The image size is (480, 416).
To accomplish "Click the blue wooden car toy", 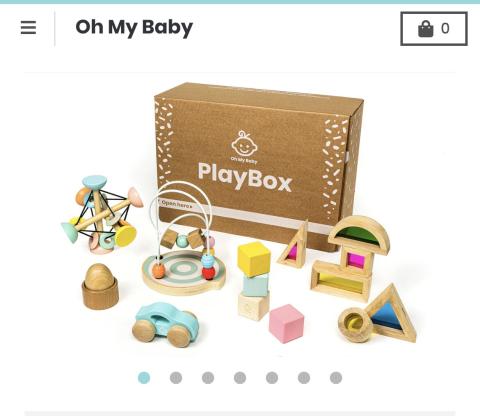I will 165,324.
